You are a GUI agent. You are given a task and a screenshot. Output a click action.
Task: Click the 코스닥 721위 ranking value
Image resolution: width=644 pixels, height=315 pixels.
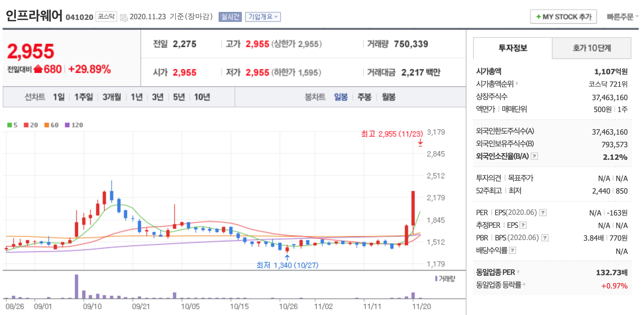608,84
